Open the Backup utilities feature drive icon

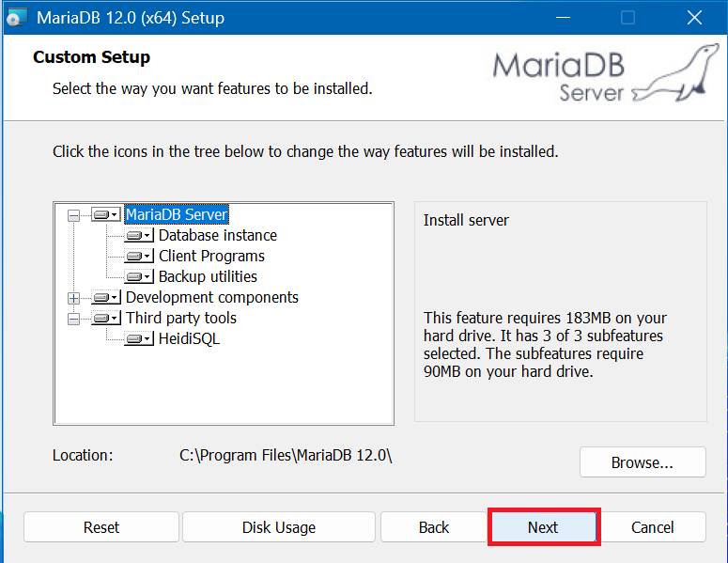138,277
